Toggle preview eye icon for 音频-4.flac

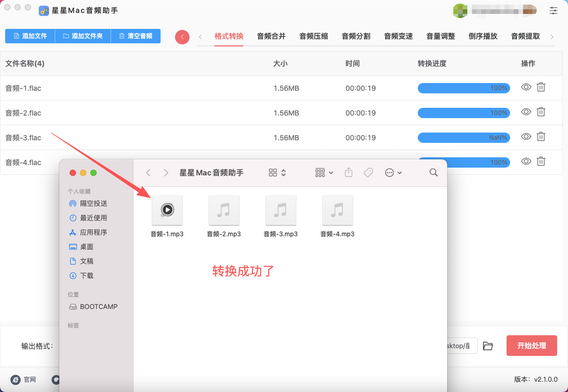[526, 161]
